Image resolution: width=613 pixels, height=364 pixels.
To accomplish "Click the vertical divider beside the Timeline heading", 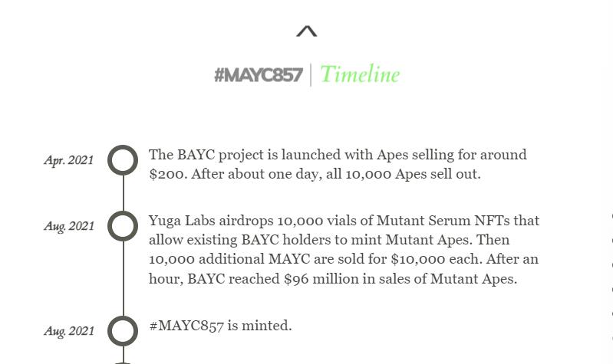I will (x=311, y=75).
